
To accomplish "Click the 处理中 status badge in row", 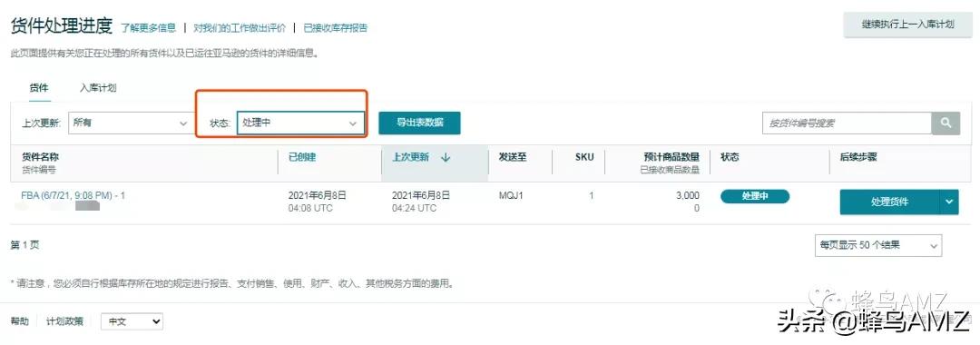I will click(x=755, y=196).
